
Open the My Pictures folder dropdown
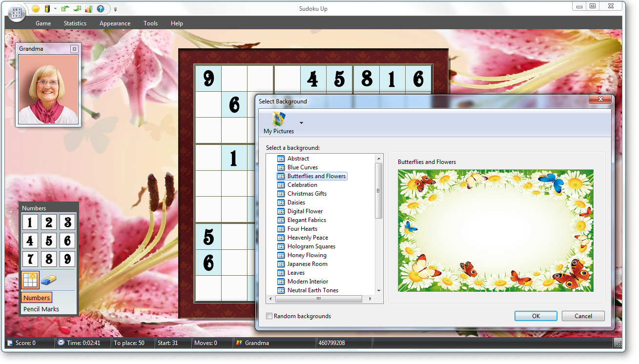301,123
